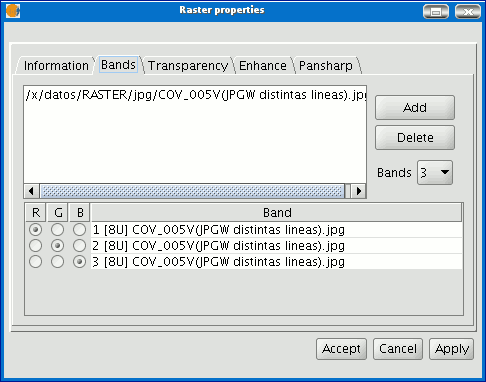
Task: Click the Add button
Action: [x=415, y=108]
